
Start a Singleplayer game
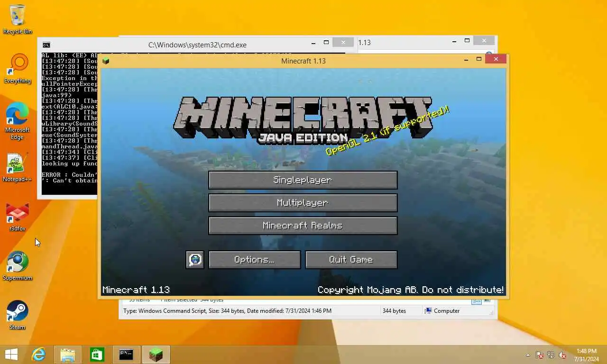(x=303, y=180)
